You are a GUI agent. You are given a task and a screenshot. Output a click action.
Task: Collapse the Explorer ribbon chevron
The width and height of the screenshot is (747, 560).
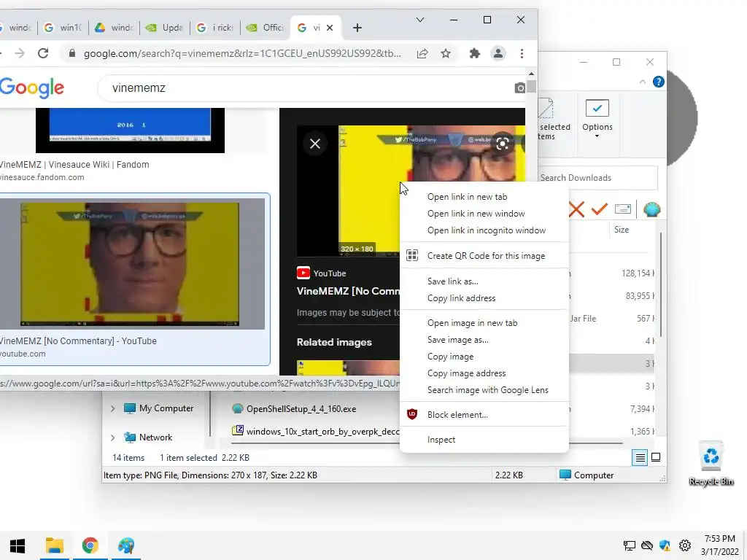pos(642,82)
